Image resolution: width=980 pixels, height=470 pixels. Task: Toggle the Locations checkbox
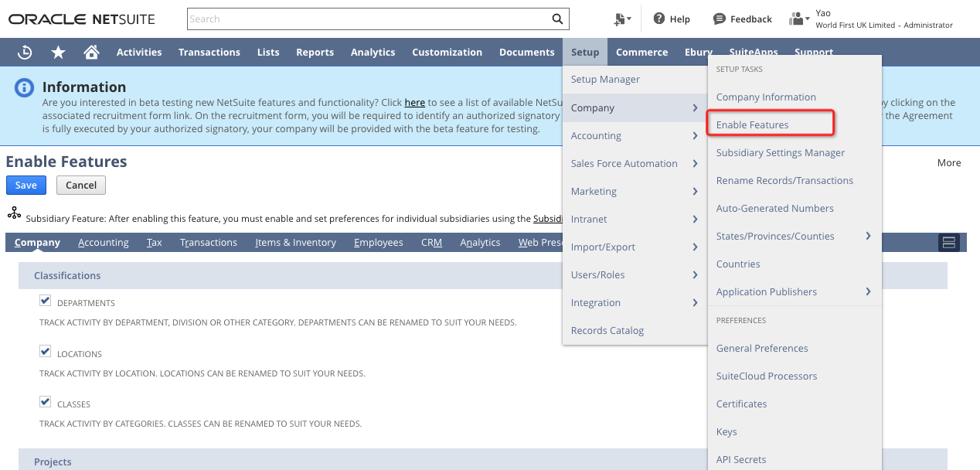pyautogui.click(x=45, y=352)
